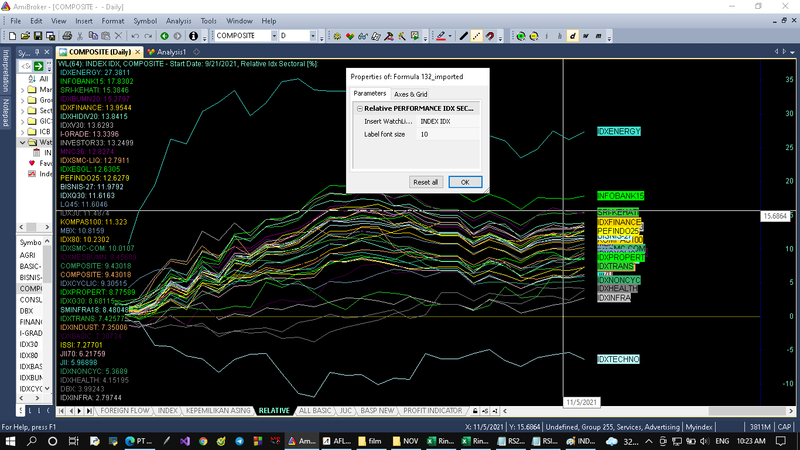Expand the Sectors folder in symbol tree
The image size is (800, 450).
click(22, 111)
